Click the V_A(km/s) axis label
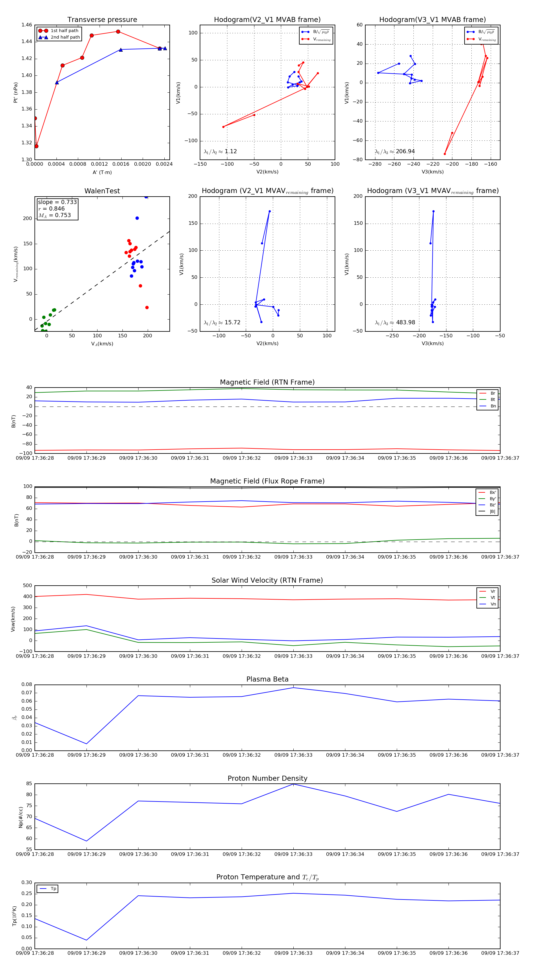Viewport: 535px width, 980px height. click(x=102, y=344)
